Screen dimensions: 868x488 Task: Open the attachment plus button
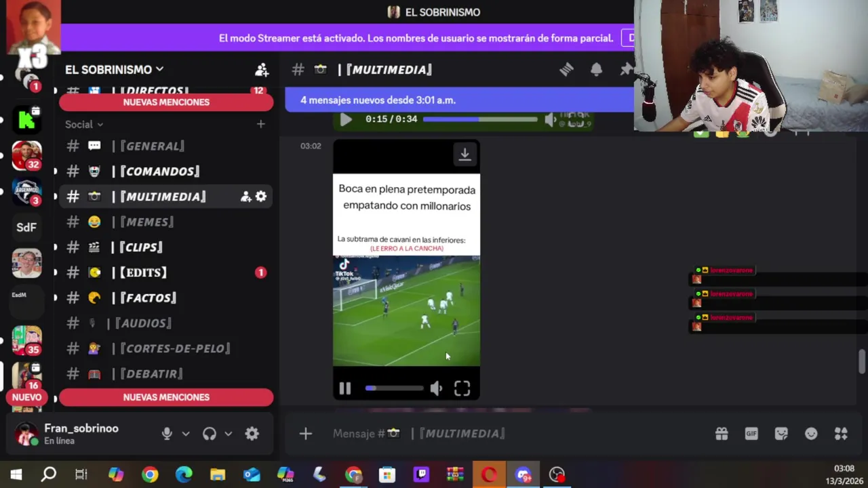(x=306, y=434)
